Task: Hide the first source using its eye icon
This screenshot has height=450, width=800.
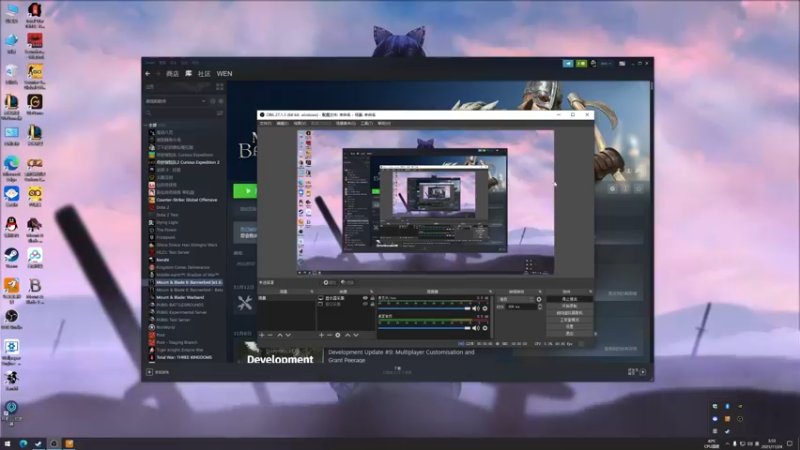Action: (365, 298)
